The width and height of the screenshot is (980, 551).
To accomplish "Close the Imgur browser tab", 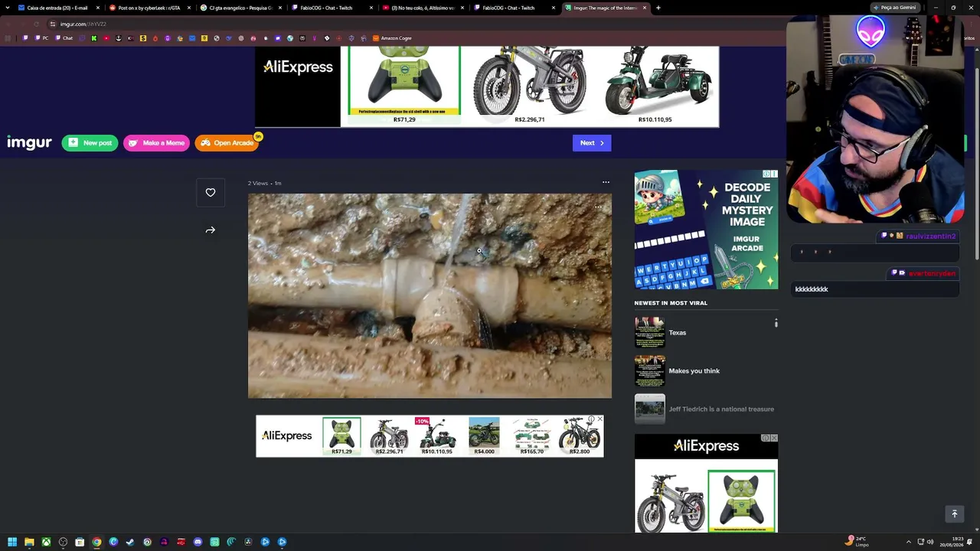I will [x=645, y=8].
